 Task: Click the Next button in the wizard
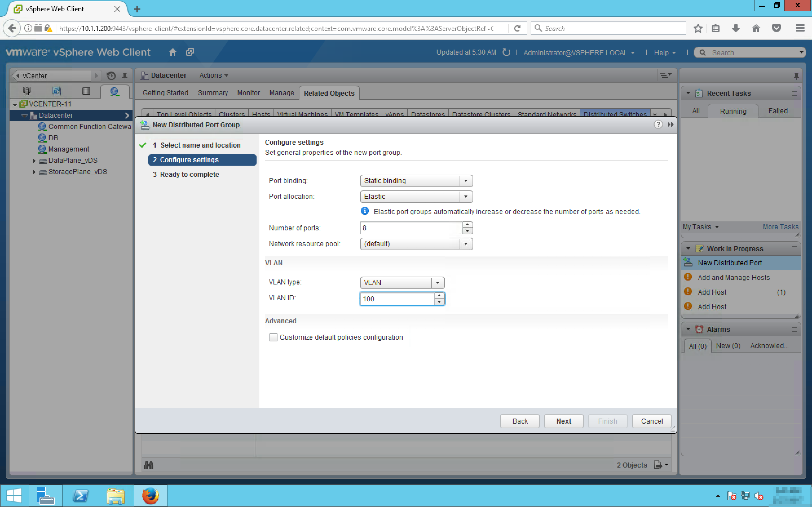pyautogui.click(x=563, y=421)
